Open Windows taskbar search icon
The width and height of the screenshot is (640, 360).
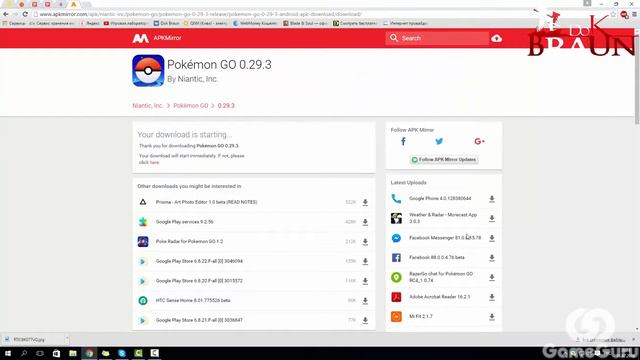point(24,353)
